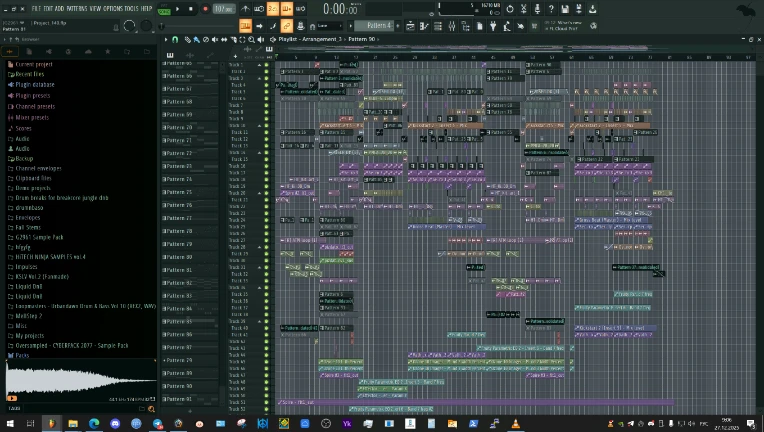
Task: Expand the Mixer presets folder
Action: pyautogui.click(x=32, y=117)
